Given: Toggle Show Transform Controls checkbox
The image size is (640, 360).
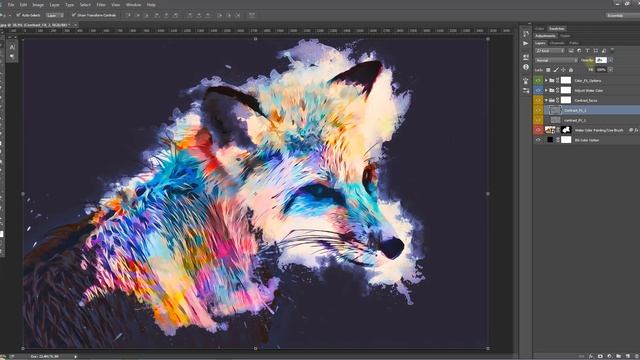Looking at the screenshot, I should [x=73, y=15].
